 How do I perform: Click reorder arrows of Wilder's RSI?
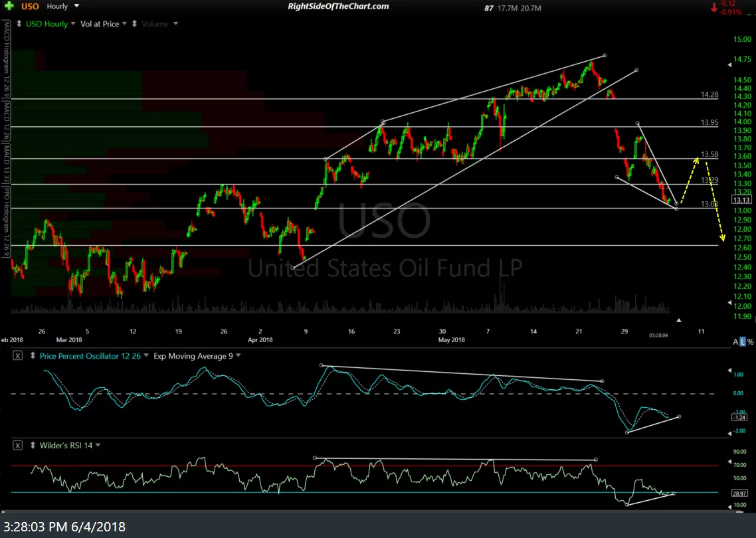[x=33, y=446]
